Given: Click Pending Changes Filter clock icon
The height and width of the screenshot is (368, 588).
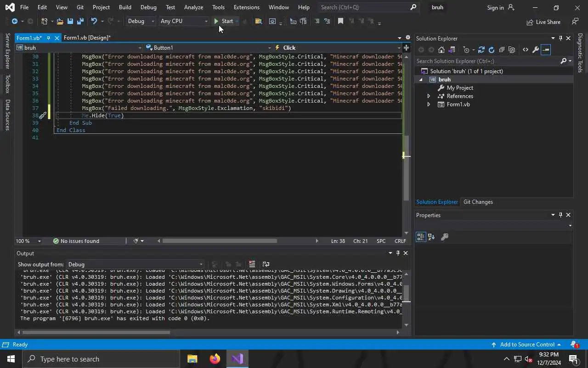Looking at the screenshot, I should click(x=466, y=50).
